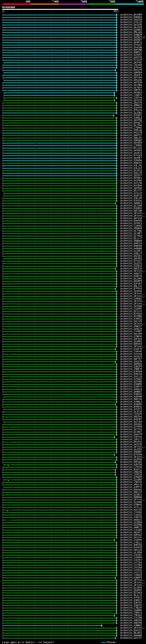
Task: Select the UniRef100_Q51579 label
Action: coord(131,103)
